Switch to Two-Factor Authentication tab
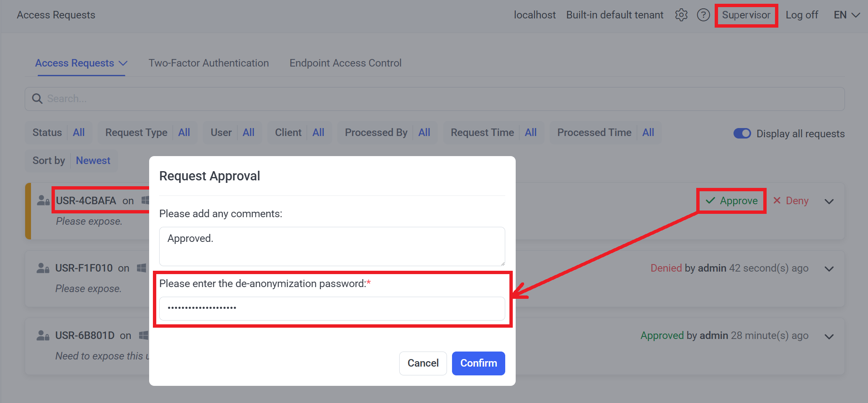 tap(209, 63)
